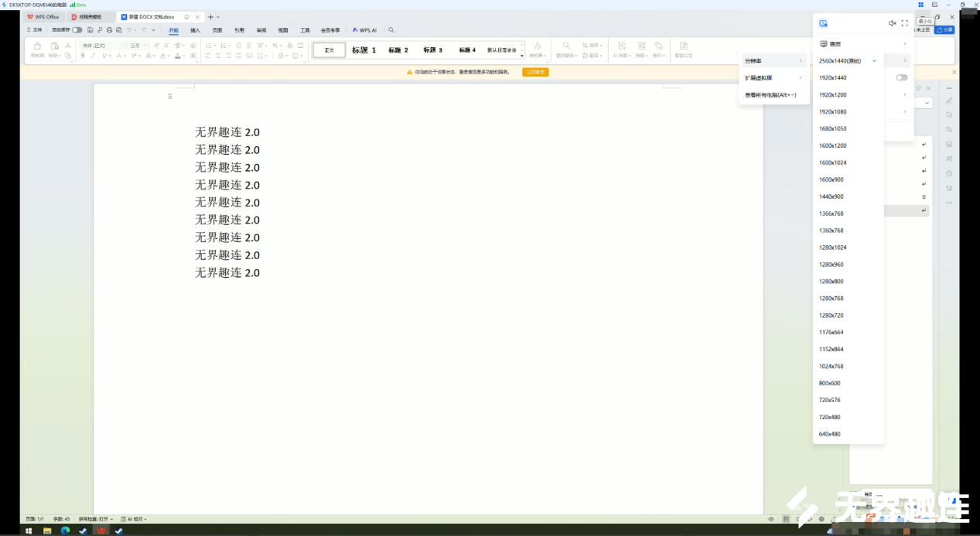The image size is (980, 536).
Task: Switch to the 插入 ribbon tab
Action: pos(195,30)
